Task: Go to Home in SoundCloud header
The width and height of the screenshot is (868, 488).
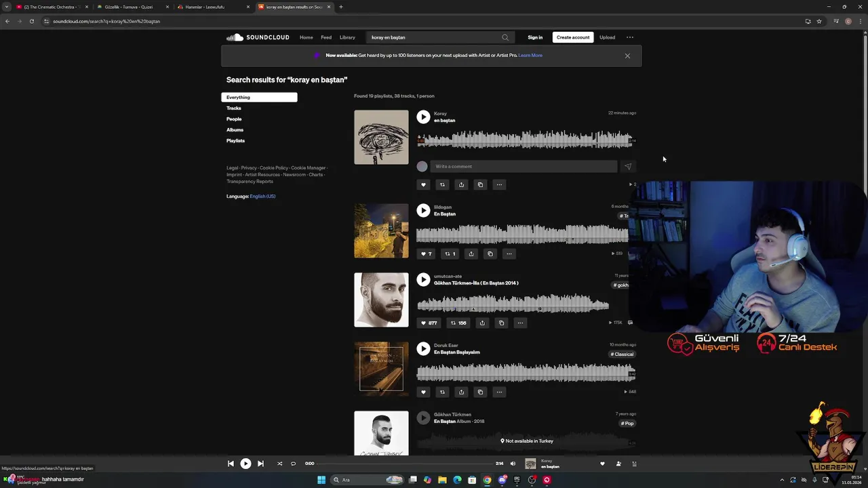Action: click(307, 37)
